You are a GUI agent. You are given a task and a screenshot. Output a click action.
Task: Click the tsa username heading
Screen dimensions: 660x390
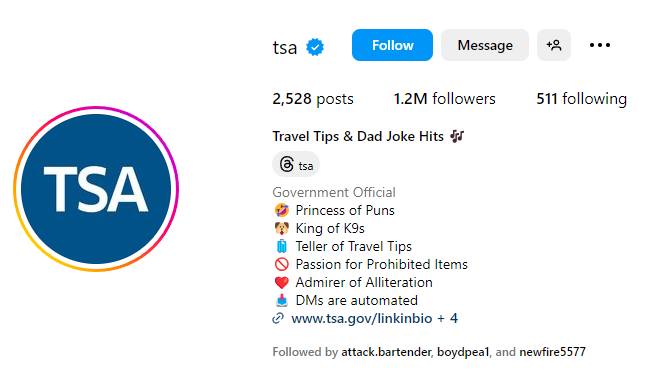point(285,47)
